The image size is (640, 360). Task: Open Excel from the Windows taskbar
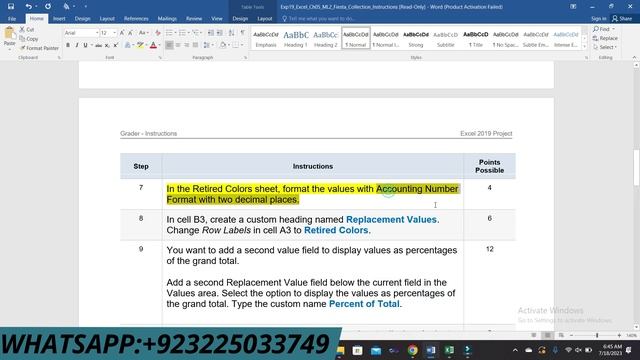(x=449, y=350)
